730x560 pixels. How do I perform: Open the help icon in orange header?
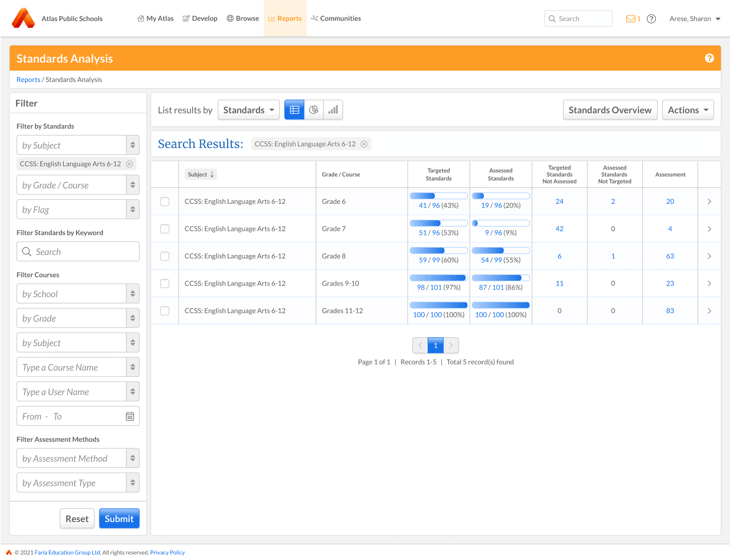[709, 58]
